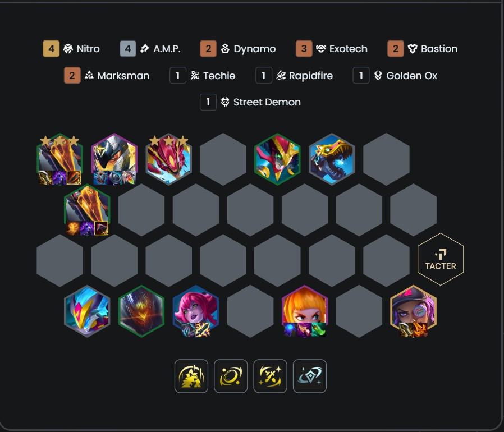504x432 pixels.
Task: Open the first gold augment icon
Action: tap(191, 376)
